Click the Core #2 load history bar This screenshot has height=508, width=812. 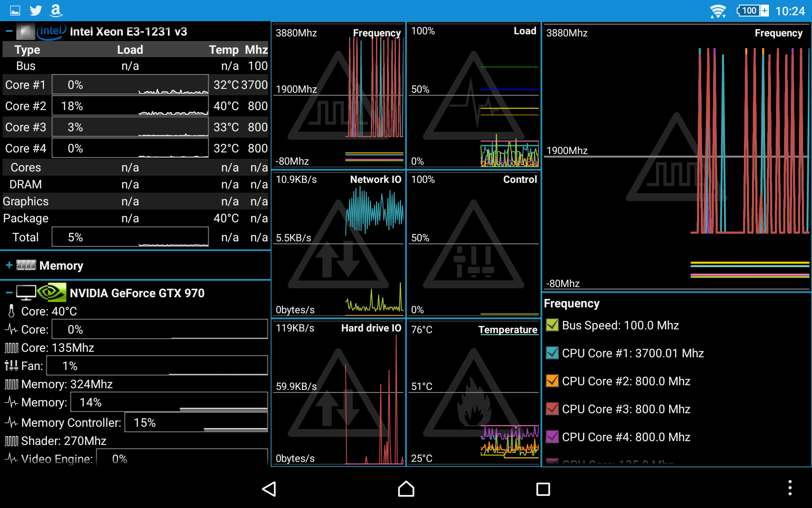(130, 106)
